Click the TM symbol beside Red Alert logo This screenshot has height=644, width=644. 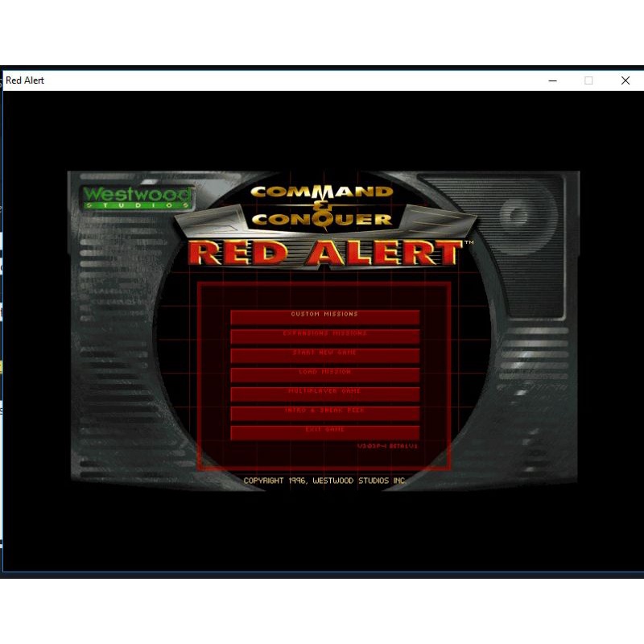coord(469,243)
